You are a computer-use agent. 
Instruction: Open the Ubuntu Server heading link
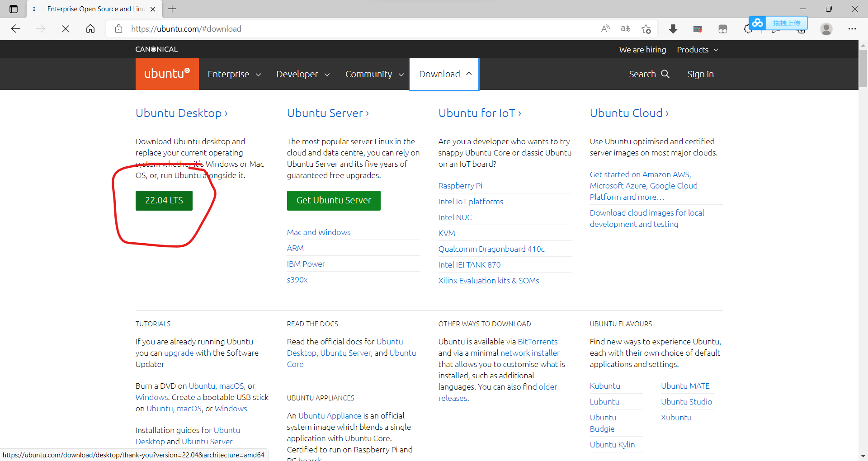click(328, 113)
